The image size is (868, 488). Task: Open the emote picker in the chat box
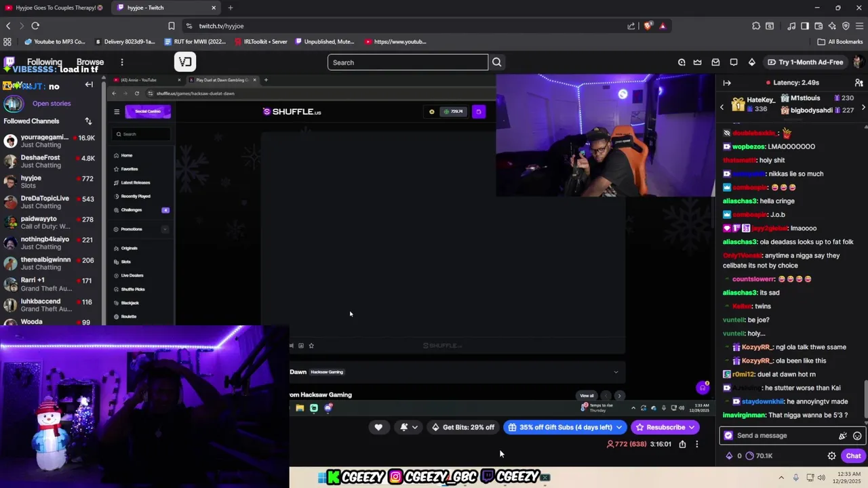(857, 436)
